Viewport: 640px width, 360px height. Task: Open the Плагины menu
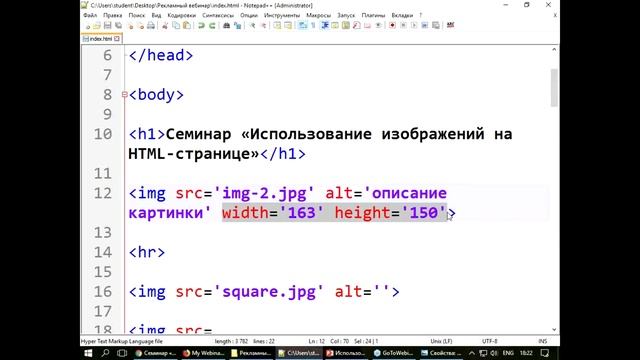point(373,15)
